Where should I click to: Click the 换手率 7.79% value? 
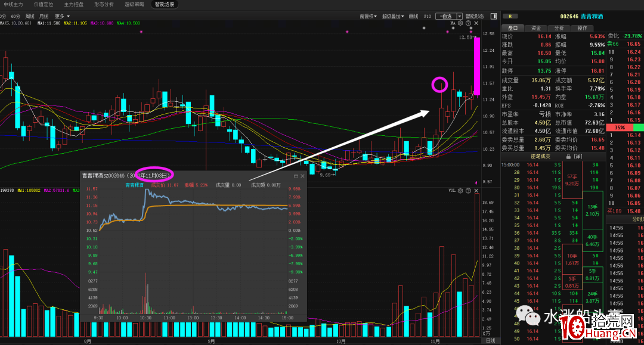(597, 89)
